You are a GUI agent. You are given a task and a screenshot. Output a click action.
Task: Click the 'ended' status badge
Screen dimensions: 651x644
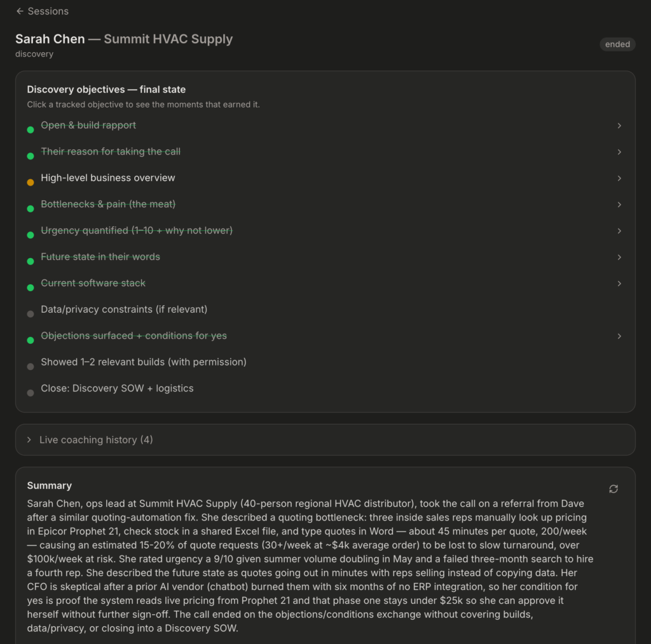(x=617, y=44)
